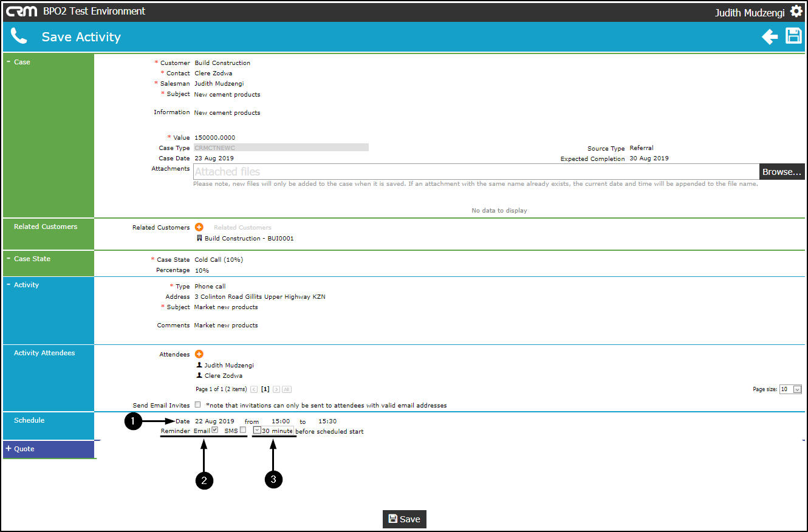Click the Save button at bottom
Image resolution: width=808 pixels, height=532 pixels.
pyautogui.click(x=404, y=519)
